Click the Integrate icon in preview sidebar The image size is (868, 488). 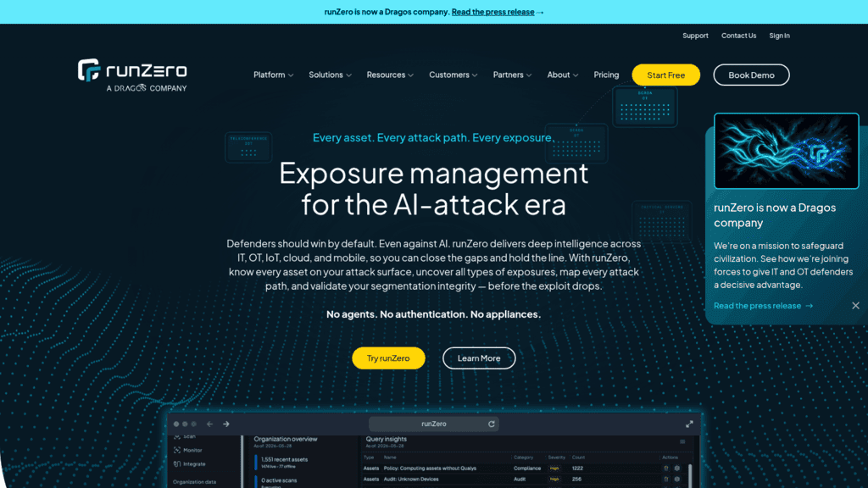pyautogui.click(x=177, y=464)
